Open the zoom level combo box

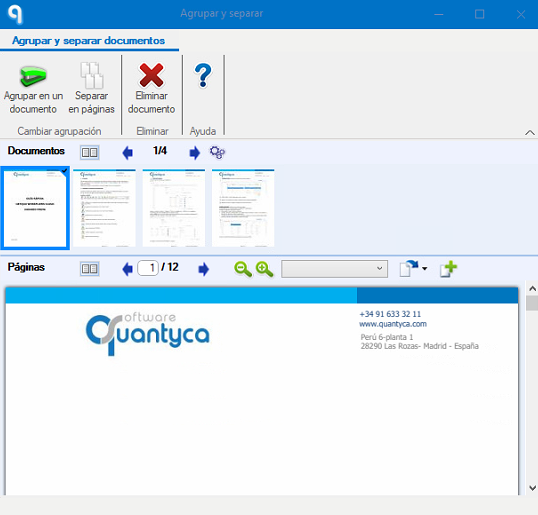click(334, 269)
